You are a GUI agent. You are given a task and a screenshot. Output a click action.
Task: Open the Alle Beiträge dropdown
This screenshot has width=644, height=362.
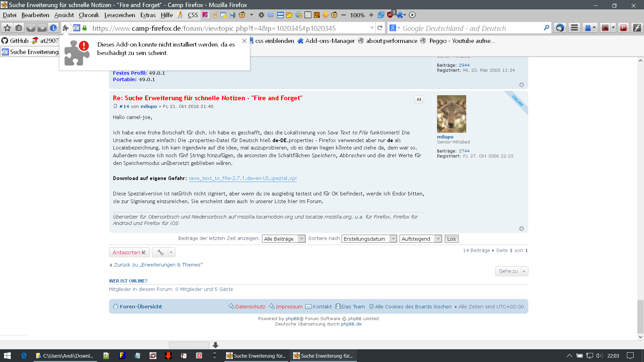(283, 239)
